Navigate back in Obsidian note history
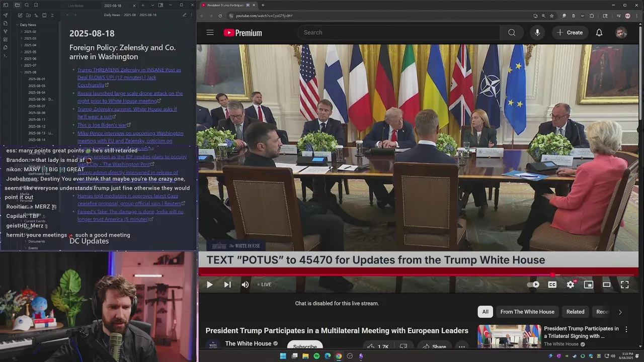644x362 pixels. click(68, 15)
